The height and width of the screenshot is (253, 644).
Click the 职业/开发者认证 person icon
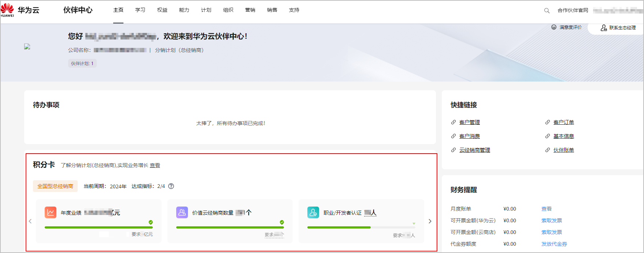tap(313, 212)
